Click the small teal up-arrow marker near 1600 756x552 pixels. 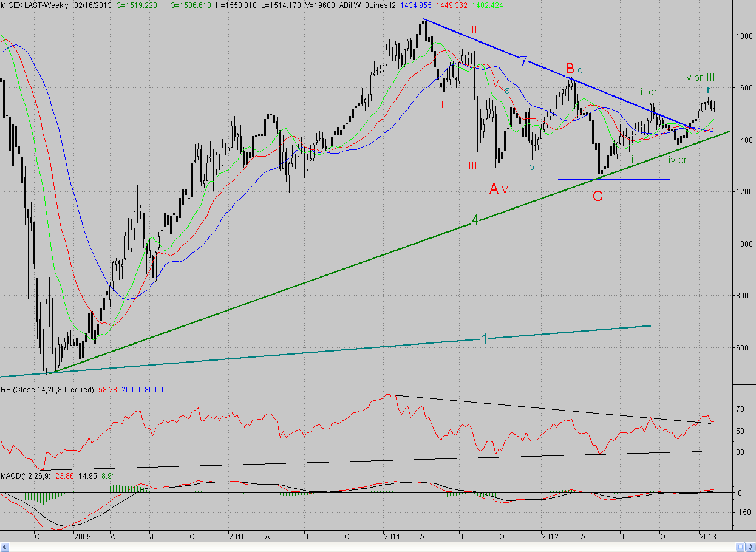(709, 89)
